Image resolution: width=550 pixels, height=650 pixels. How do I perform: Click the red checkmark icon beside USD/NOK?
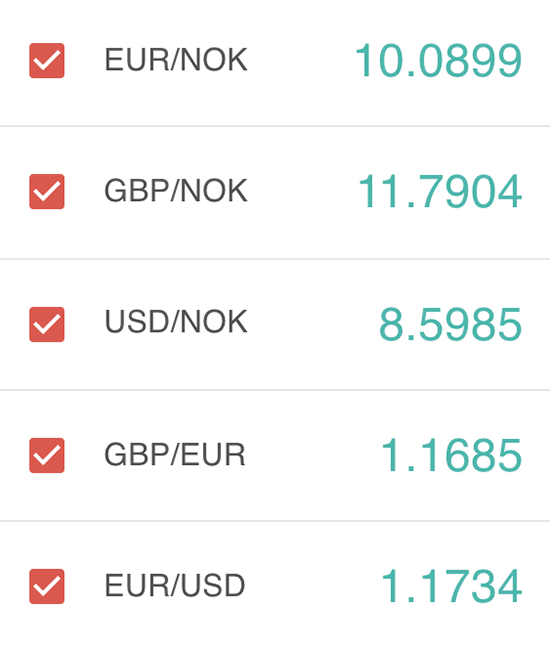[47, 325]
